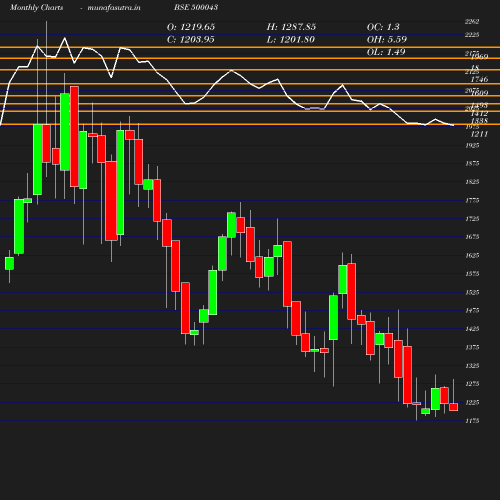Click the 1925 price axis label
500x500 pixels.
[472, 145]
